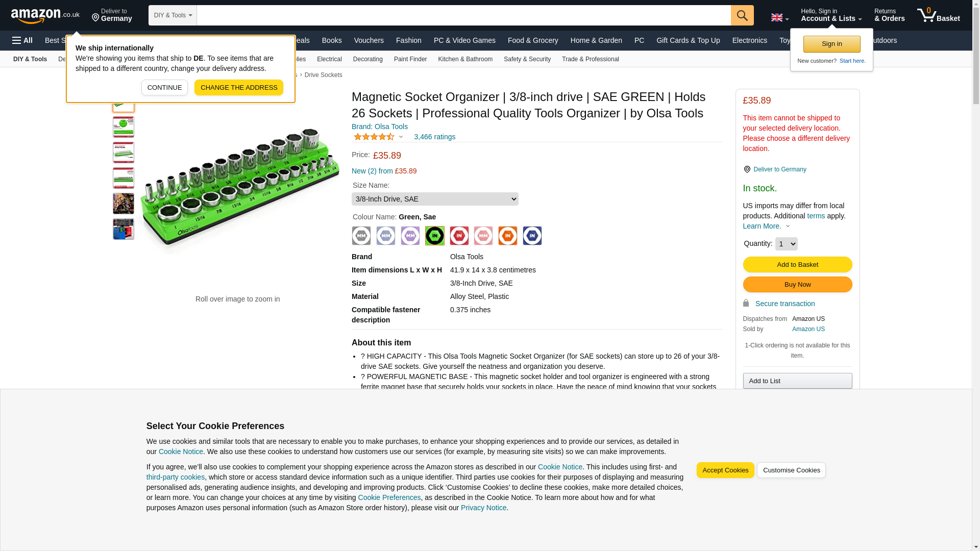
Task: Select the last product thumbnail image
Action: (124, 229)
